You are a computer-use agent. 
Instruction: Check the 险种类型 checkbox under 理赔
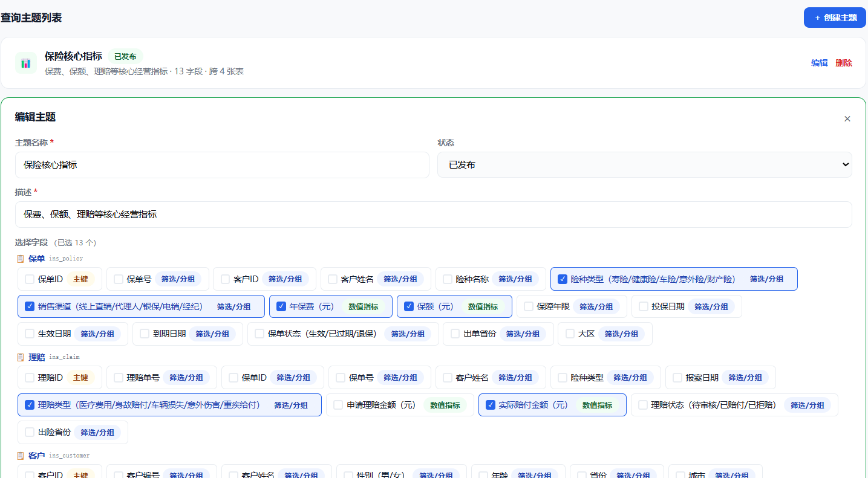[x=563, y=378]
